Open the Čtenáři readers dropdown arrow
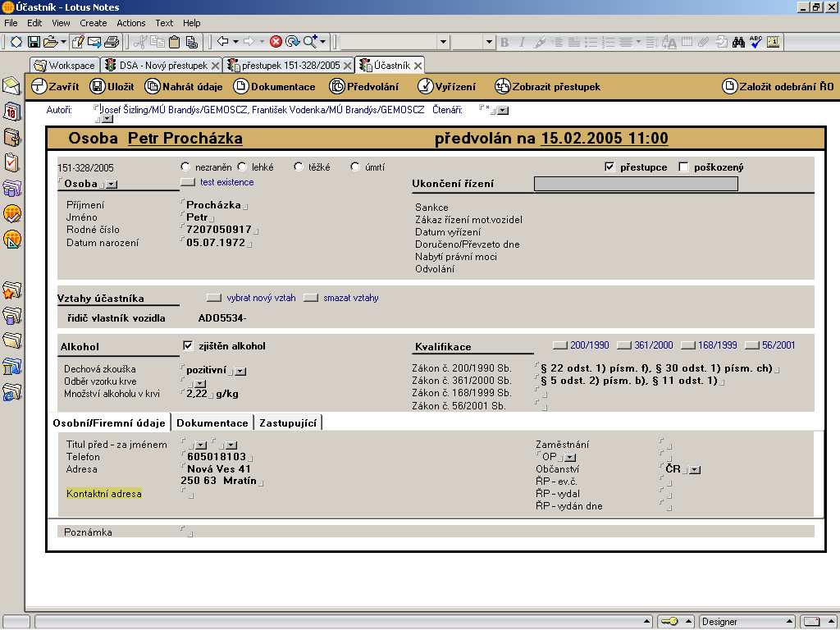This screenshot has width=840, height=630. point(503,111)
